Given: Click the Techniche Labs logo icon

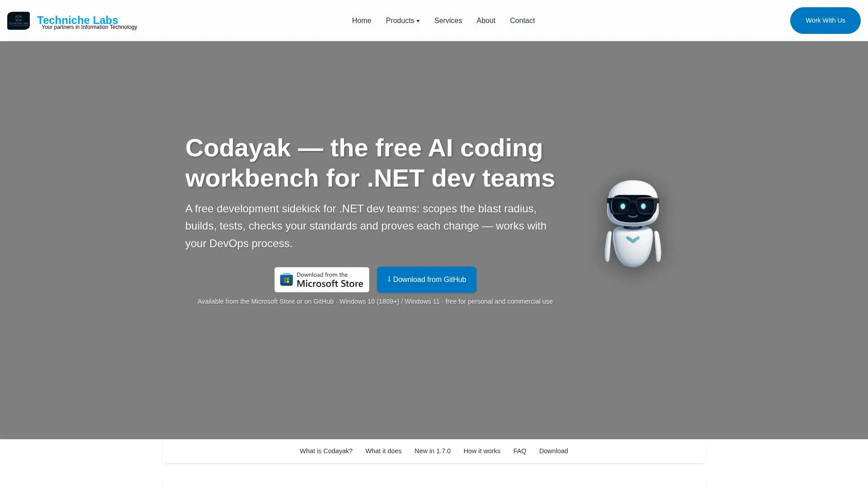Looking at the screenshot, I should 19,21.
